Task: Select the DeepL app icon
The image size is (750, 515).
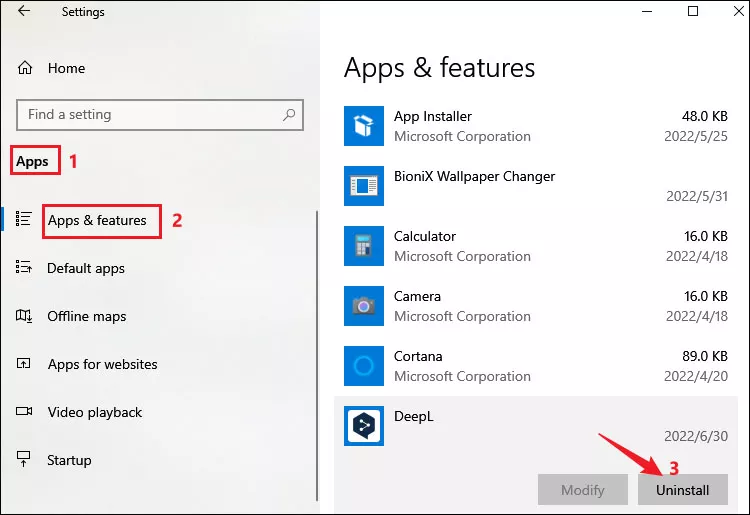Action: coord(364,426)
